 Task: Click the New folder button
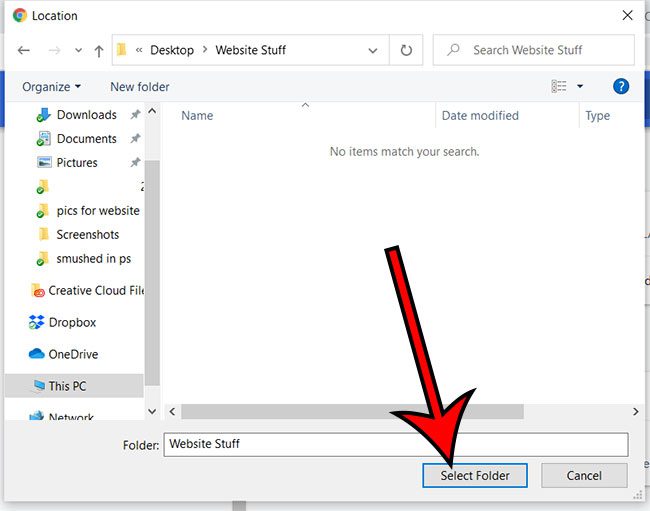pos(139,87)
